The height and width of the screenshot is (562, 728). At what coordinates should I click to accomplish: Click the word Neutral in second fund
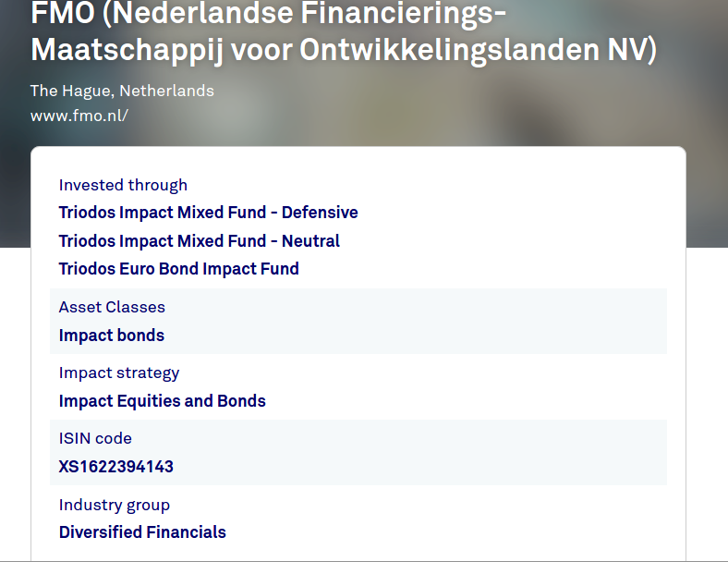click(x=309, y=241)
